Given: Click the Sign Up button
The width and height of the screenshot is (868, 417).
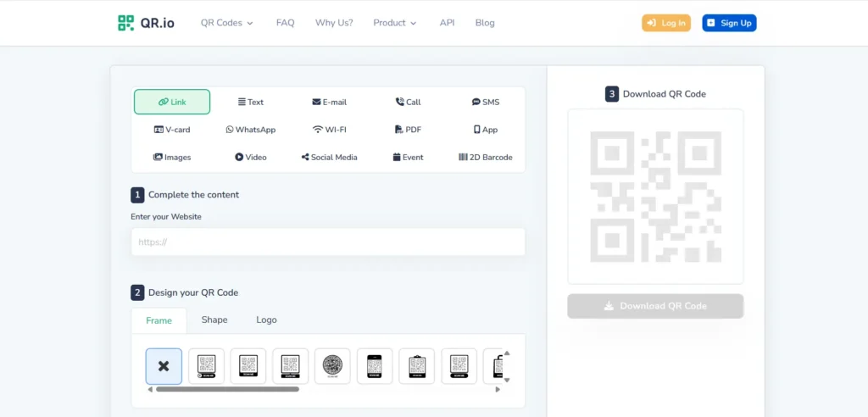Looking at the screenshot, I should pos(729,23).
